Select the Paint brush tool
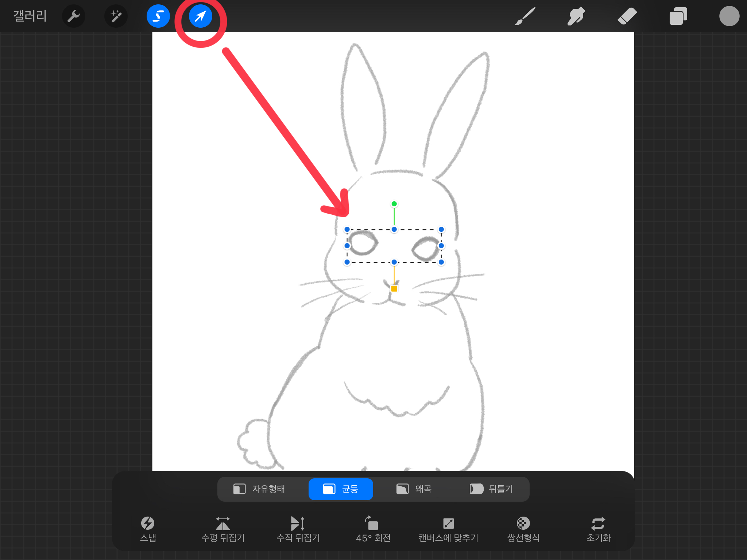Screen dimensions: 747x560 point(525,16)
